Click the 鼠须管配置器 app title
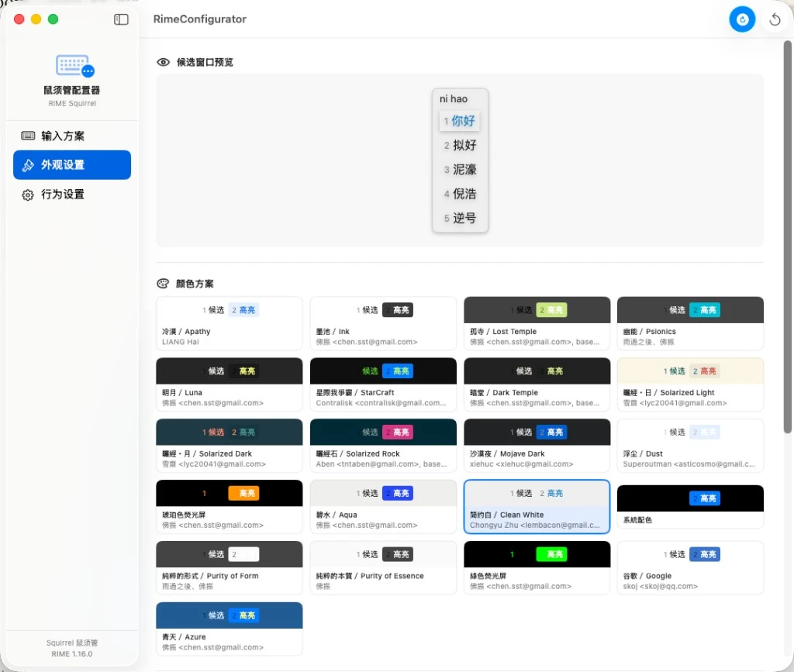 pos(72,90)
